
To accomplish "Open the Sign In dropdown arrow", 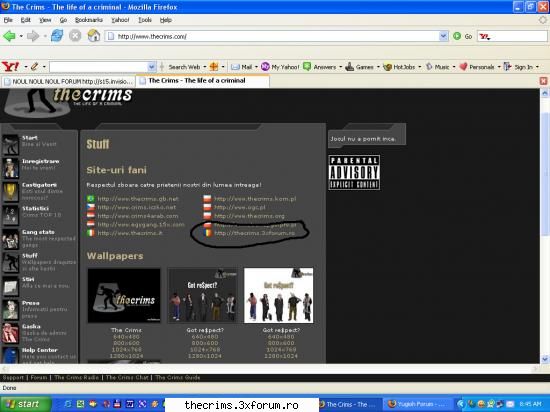I will tap(537, 67).
